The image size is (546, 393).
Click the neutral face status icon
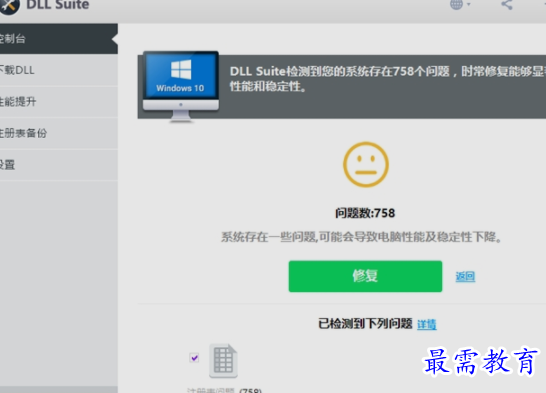(x=366, y=164)
